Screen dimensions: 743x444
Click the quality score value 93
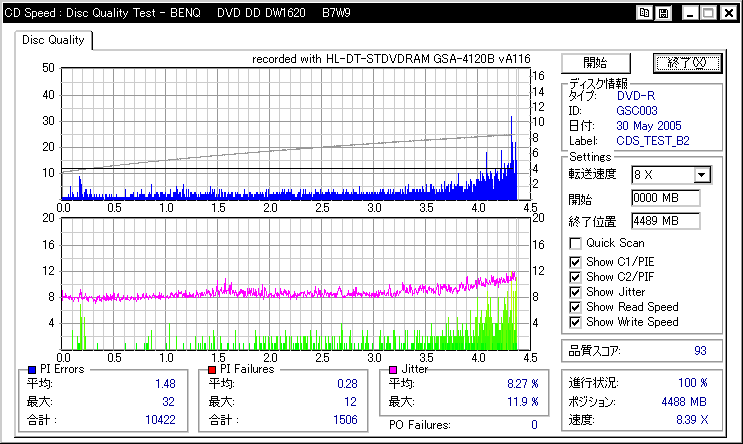click(x=700, y=351)
